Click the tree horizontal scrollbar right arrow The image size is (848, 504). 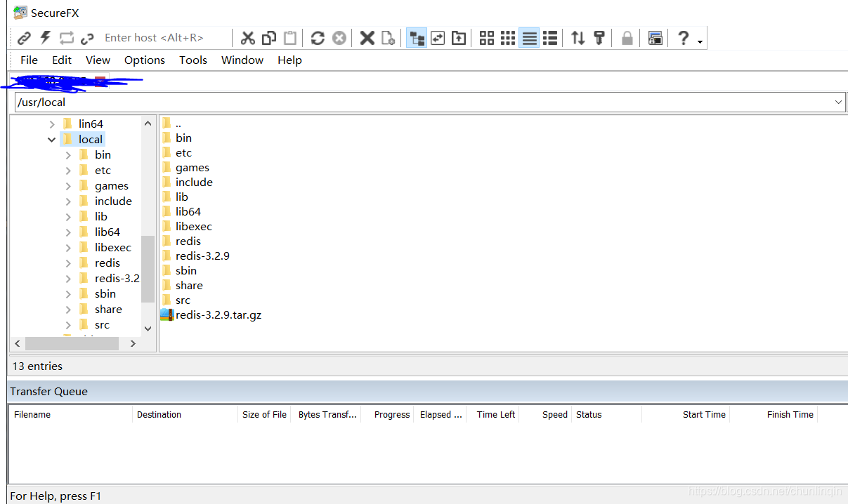[133, 344]
